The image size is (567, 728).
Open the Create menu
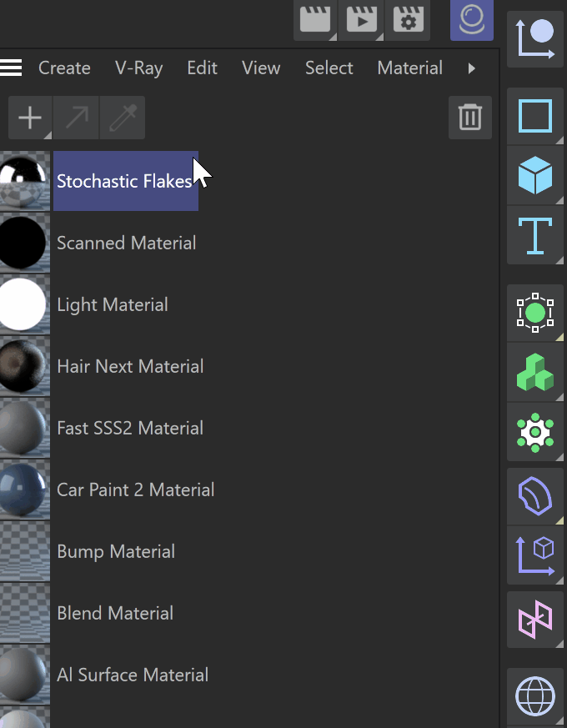(x=64, y=68)
